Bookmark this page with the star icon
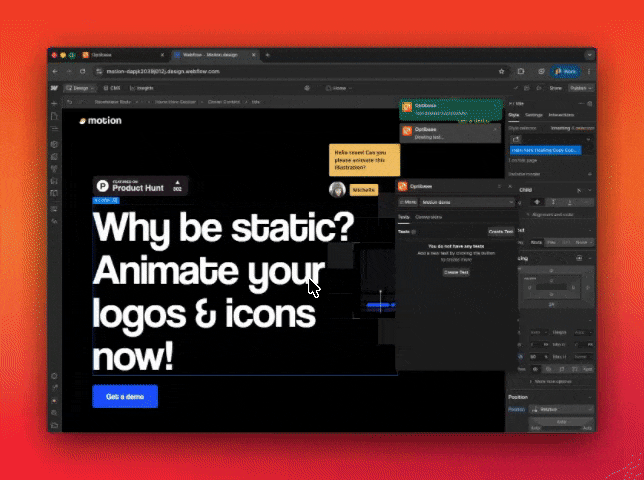Viewport: 644px width, 480px height. pyautogui.click(x=501, y=72)
